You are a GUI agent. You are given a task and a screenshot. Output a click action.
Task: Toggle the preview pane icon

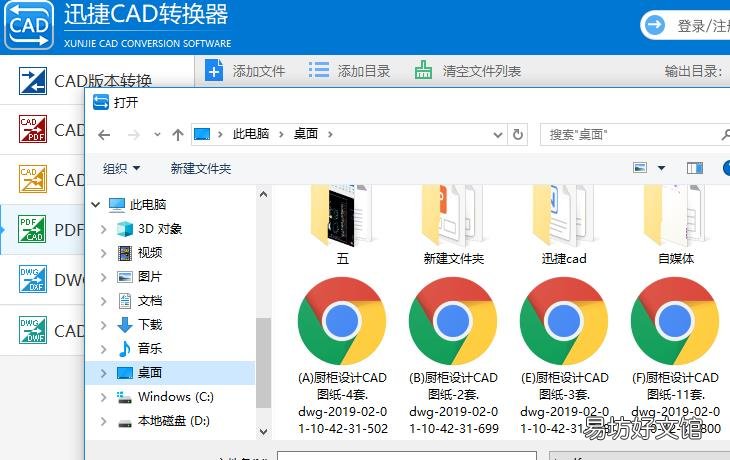[x=695, y=168]
